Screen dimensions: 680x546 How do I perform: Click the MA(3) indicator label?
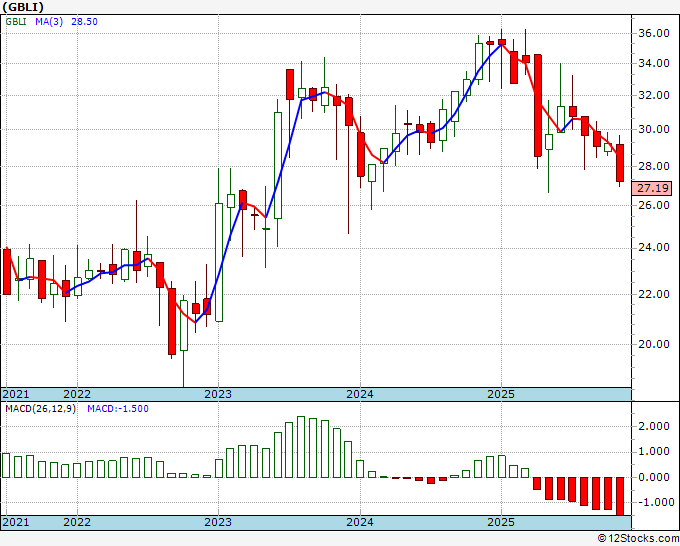[x=49, y=22]
